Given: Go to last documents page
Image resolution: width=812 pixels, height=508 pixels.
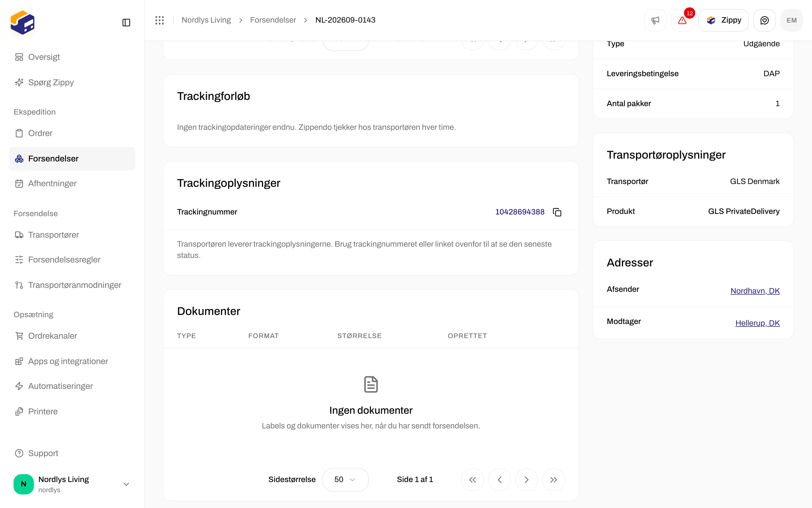Looking at the screenshot, I should (554, 479).
